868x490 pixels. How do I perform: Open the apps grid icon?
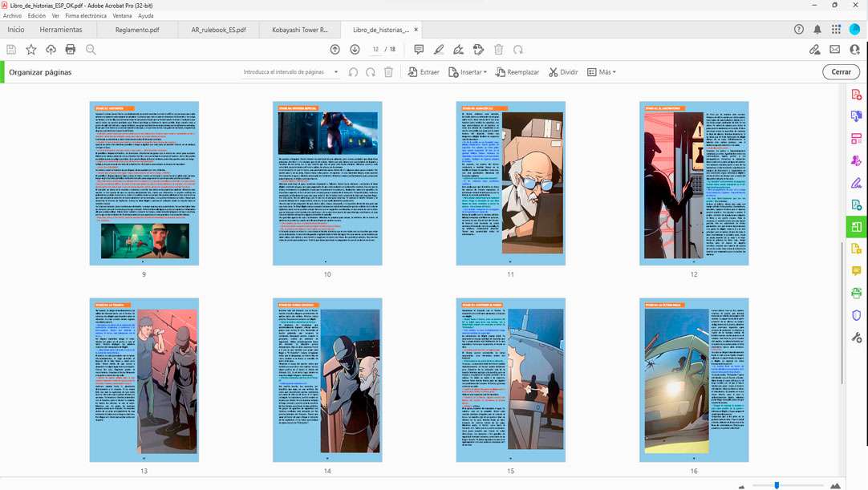point(836,30)
